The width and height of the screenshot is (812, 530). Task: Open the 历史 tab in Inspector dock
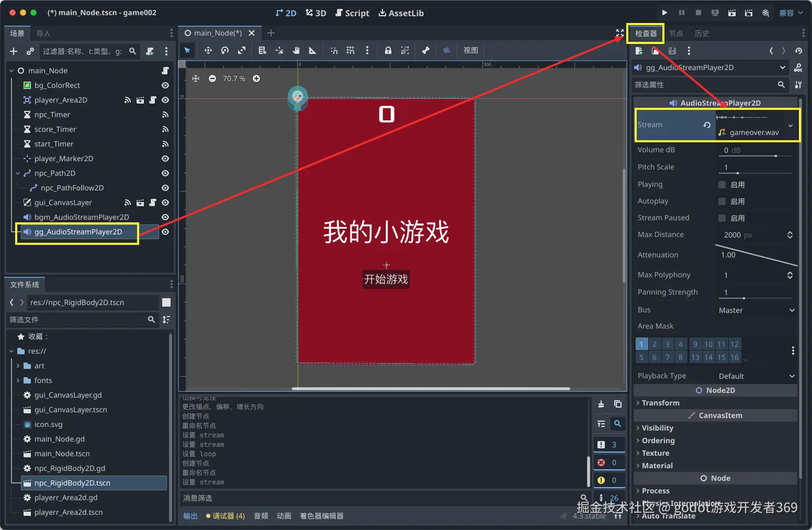coord(702,33)
